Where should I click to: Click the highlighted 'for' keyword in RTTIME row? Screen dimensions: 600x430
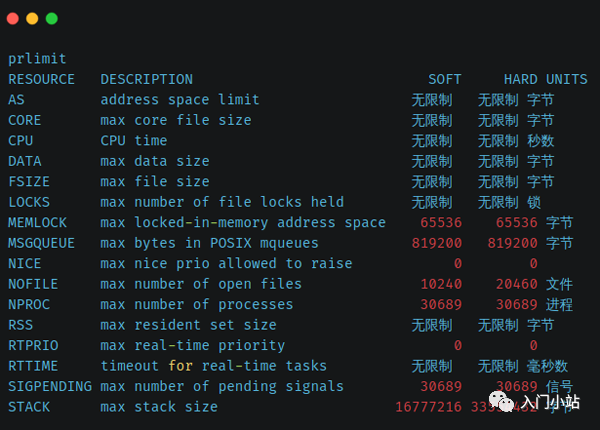[x=180, y=366]
